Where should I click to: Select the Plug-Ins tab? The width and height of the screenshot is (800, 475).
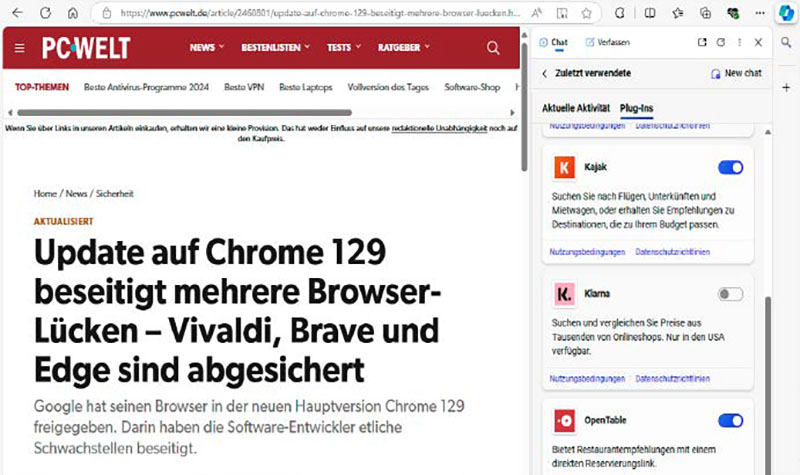(x=636, y=108)
